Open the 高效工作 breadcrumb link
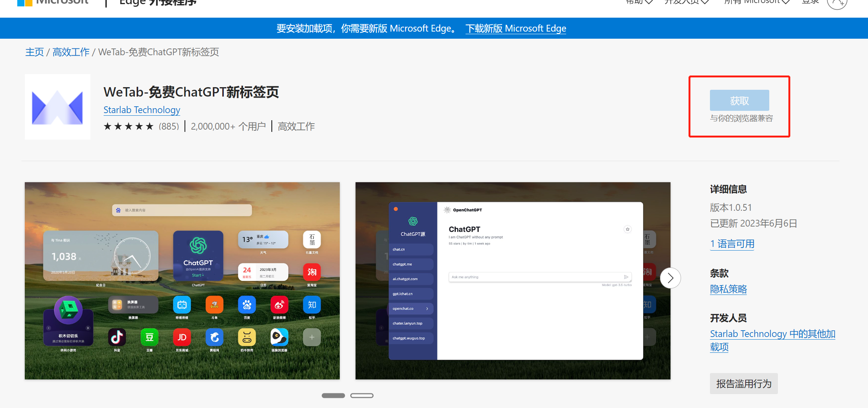Screen dimensions: 868x408 pos(71,52)
